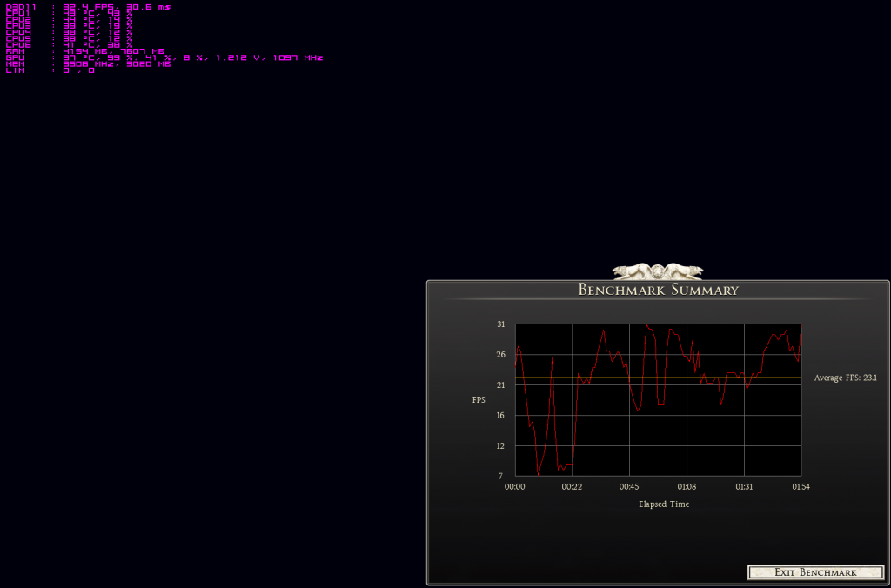Image resolution: width=891 pixels, height=588 pixels.
Task: Click the 00:00 time axis label
Action: [x=515, y=487]
